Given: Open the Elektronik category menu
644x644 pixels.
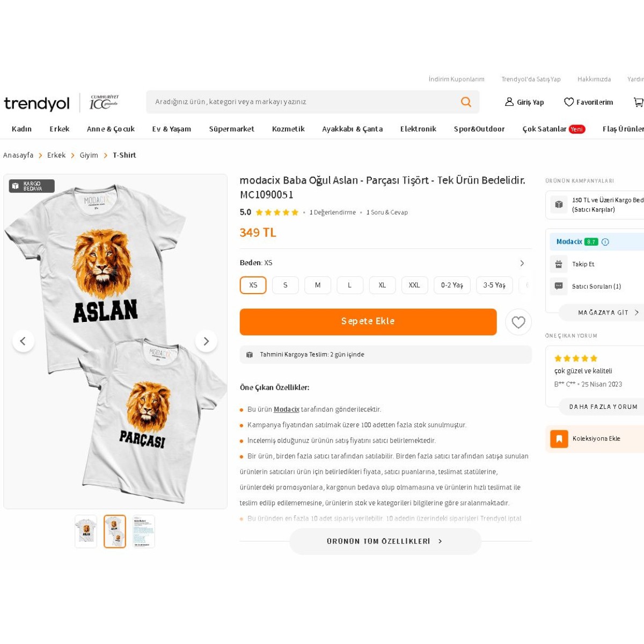Looking at the screenshot, I should 418,129.
